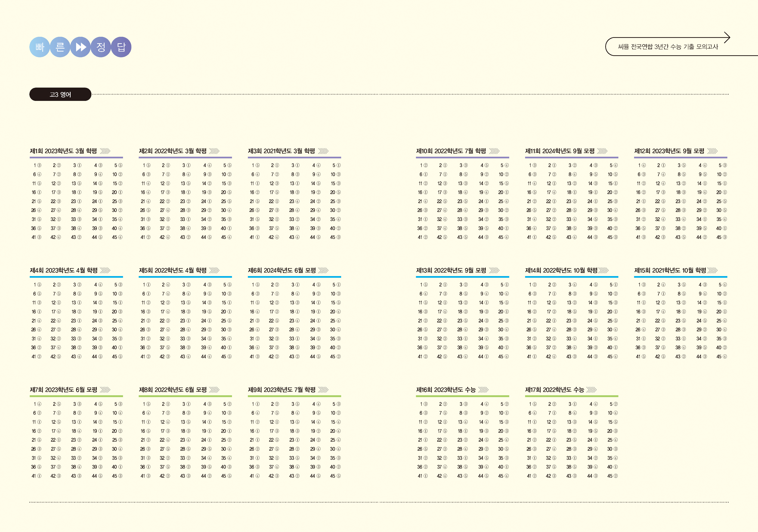This screenshot has width=758, height=532.
Task: Click the 정 circle in the header
Action: (x=101, y=47)
